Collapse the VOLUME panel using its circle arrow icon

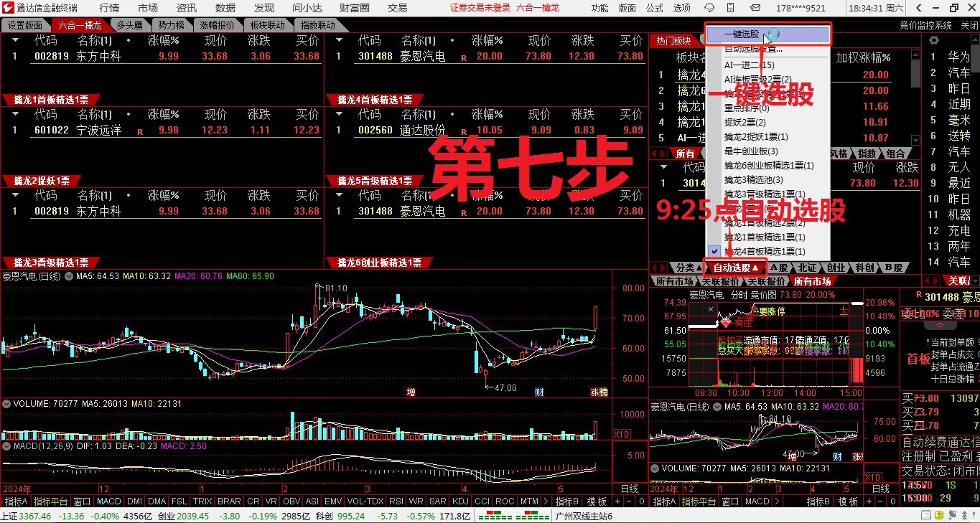(x=6, y=403)
